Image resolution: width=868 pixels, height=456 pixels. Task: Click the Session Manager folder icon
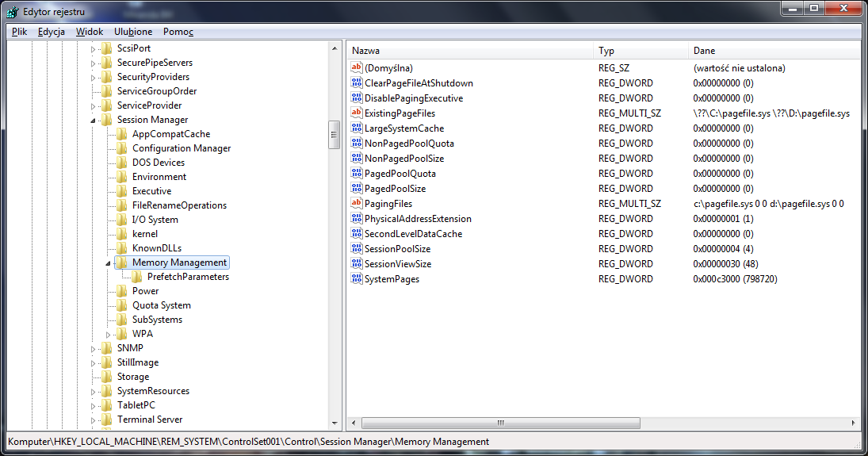coord(107,119)
